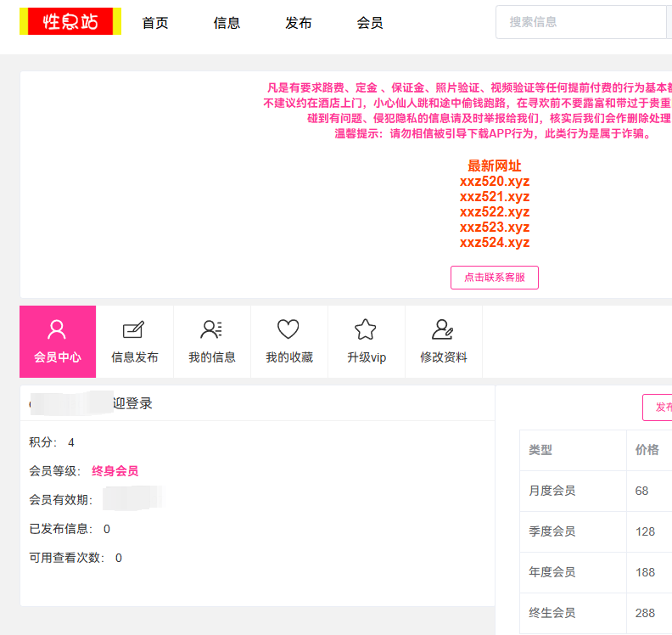Switch to the 升级vip tab label
672x635 pixels.
pos(367,357)
